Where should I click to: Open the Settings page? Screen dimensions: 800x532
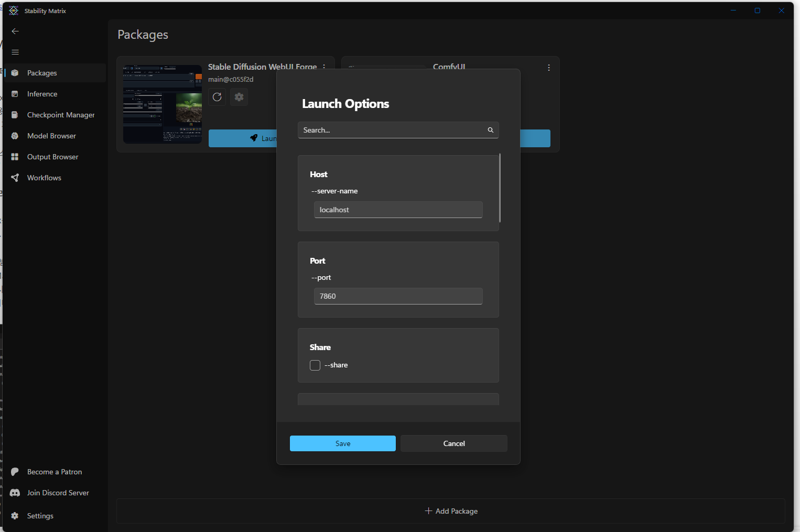pyautogui.click(x=55, y=516)
